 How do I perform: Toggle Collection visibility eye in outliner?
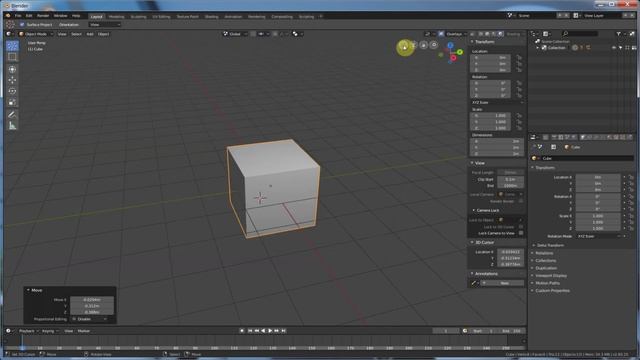click(614, 48)
